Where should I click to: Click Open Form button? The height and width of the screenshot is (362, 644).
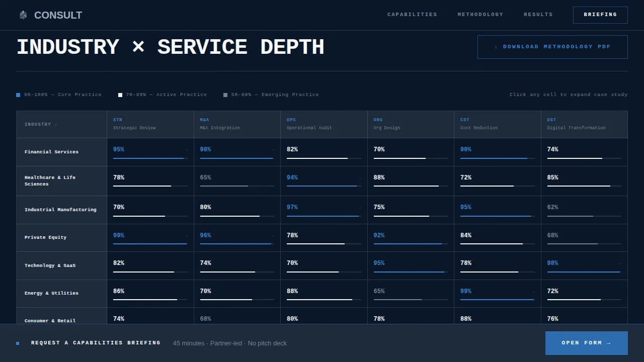tap(586, 343)
